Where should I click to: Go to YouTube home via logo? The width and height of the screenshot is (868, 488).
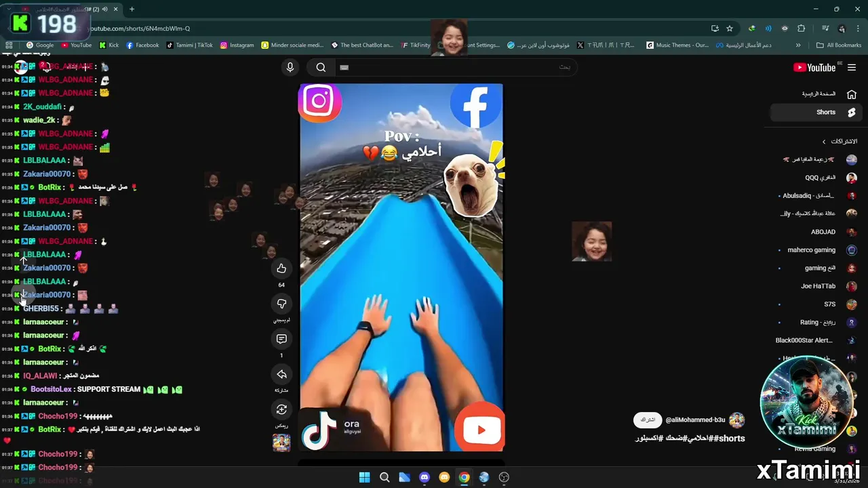[x=814, y=67]
